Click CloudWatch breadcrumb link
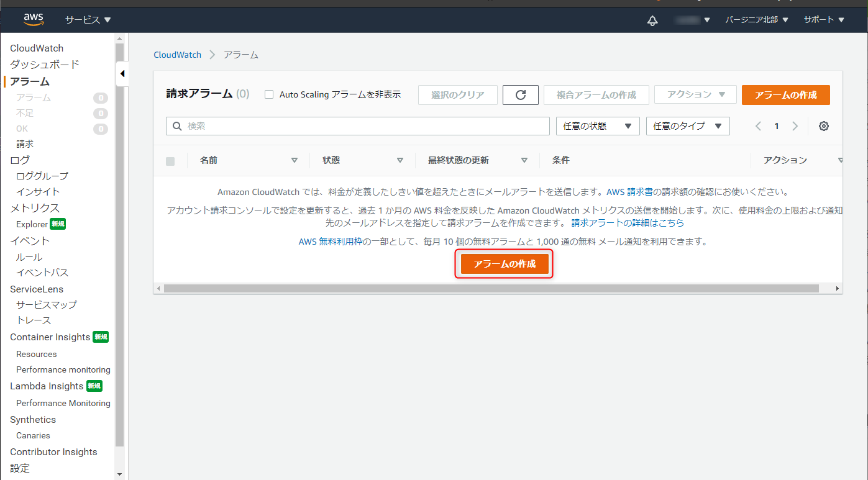 tap(178, 55)
